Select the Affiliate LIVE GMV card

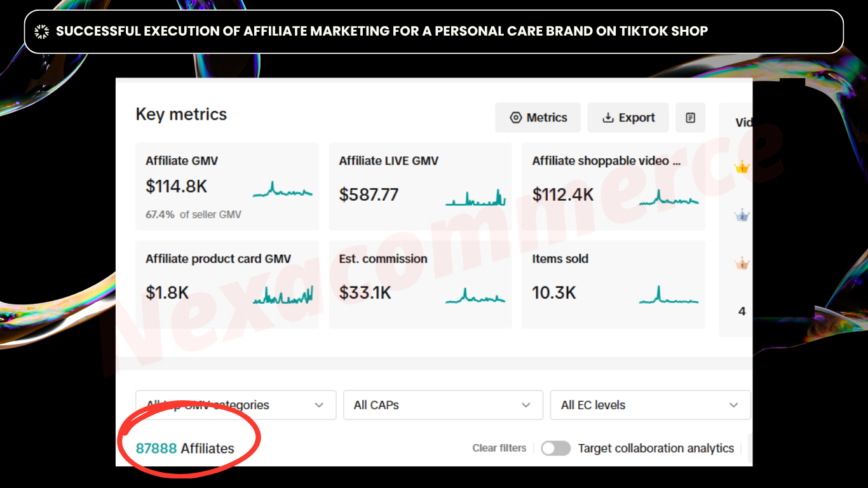pos(420,186)
